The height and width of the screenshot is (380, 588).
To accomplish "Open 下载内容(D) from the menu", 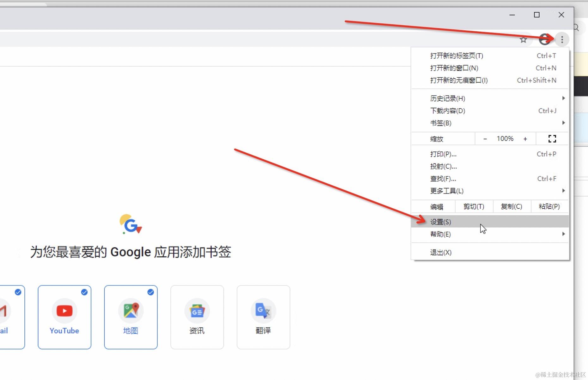I will (x=490, y=111).
